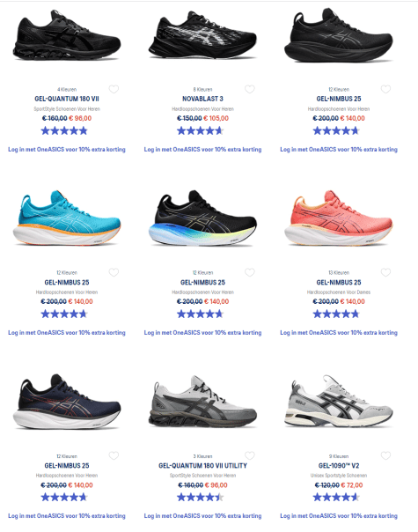This screenshot has width=418, height=532.
Task: Save blue GEL-NIMBUS 25 via heart icon
Action: coord(114,272)
